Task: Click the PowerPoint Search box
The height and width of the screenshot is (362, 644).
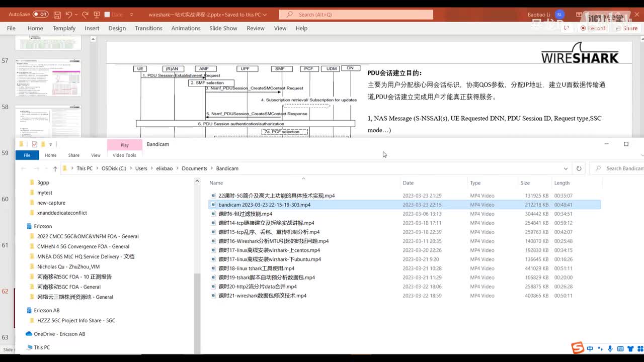Action: pos(356,15)
